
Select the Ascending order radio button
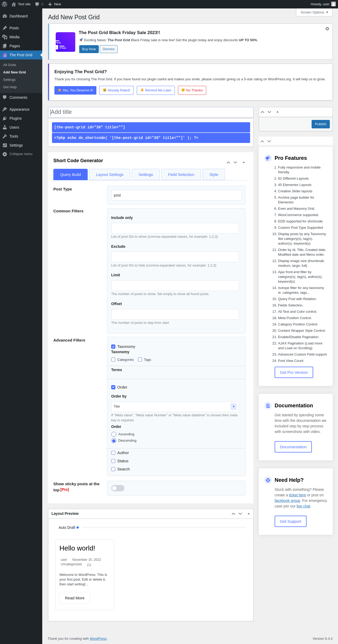click(x=114, y=434)
